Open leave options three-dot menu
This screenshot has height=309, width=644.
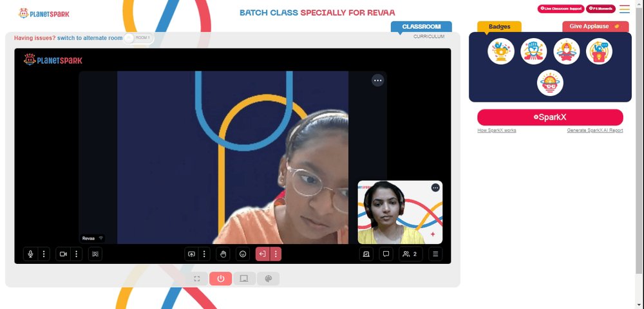pos(276,254)
